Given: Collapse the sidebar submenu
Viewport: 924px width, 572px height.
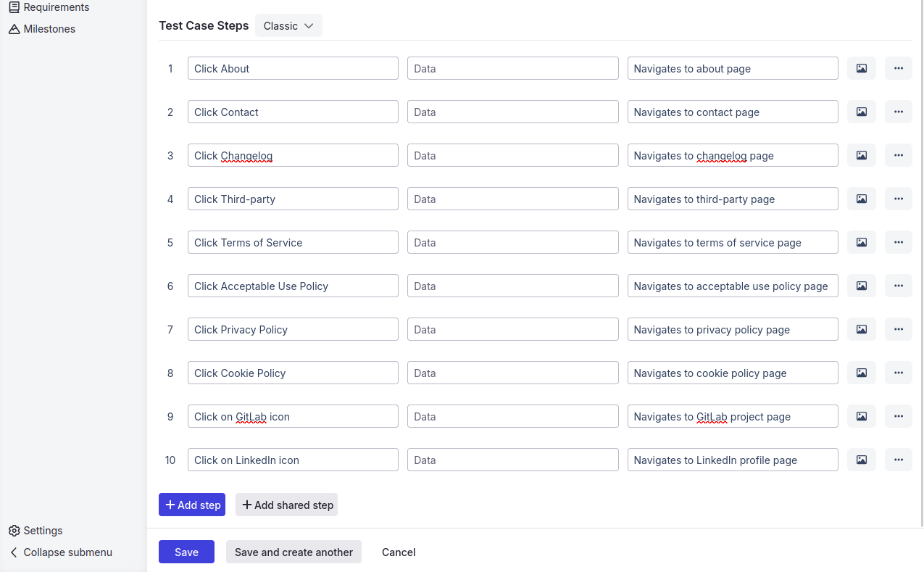Looking at the screenshot, I should click(x=61, y=552).
